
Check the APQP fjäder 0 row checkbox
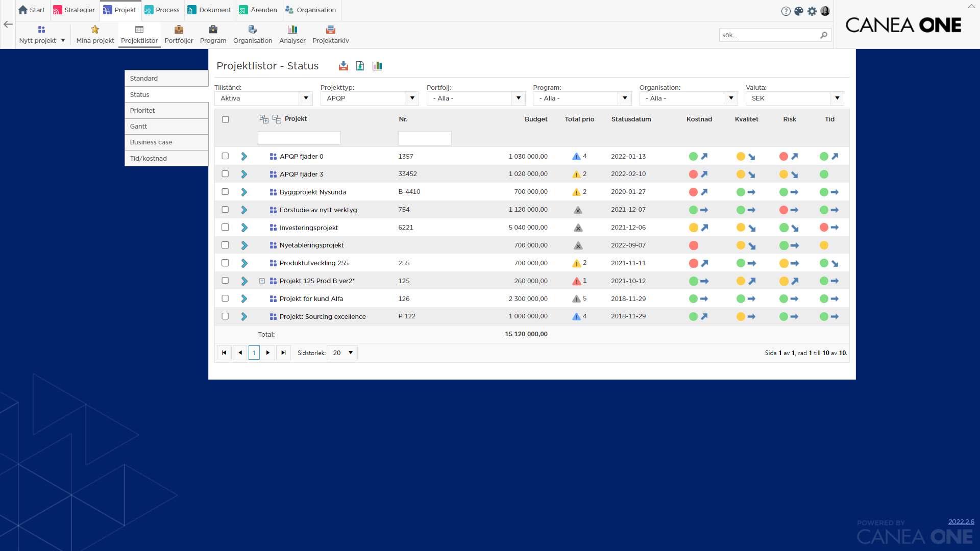(x=225, y=156)
